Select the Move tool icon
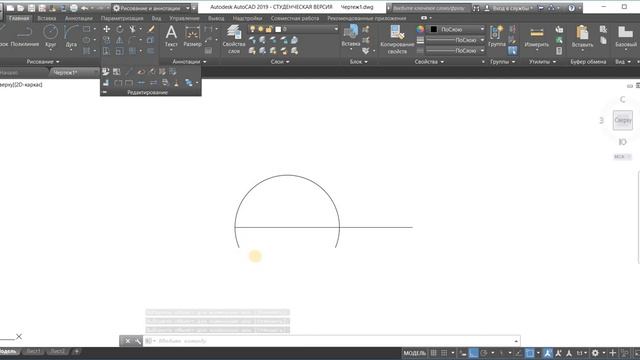Image resolution: width=640 pixels, height=360 pixels. pyautogui.click(x=107, y=29)
